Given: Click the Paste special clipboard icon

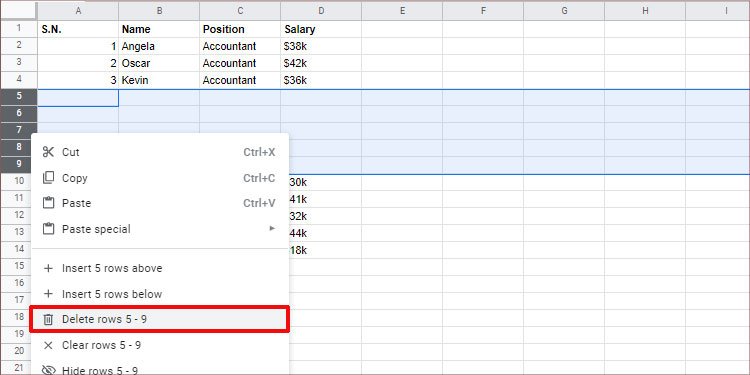Looking at the screenshot, I should (x=48, y=229).
